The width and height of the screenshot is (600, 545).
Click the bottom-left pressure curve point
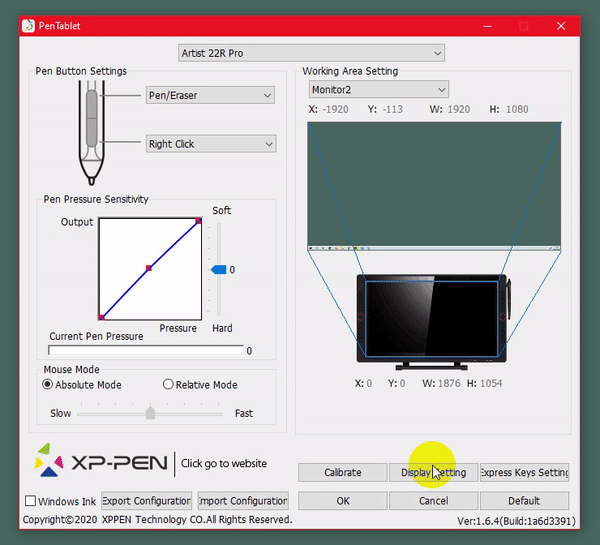(101, 317)
